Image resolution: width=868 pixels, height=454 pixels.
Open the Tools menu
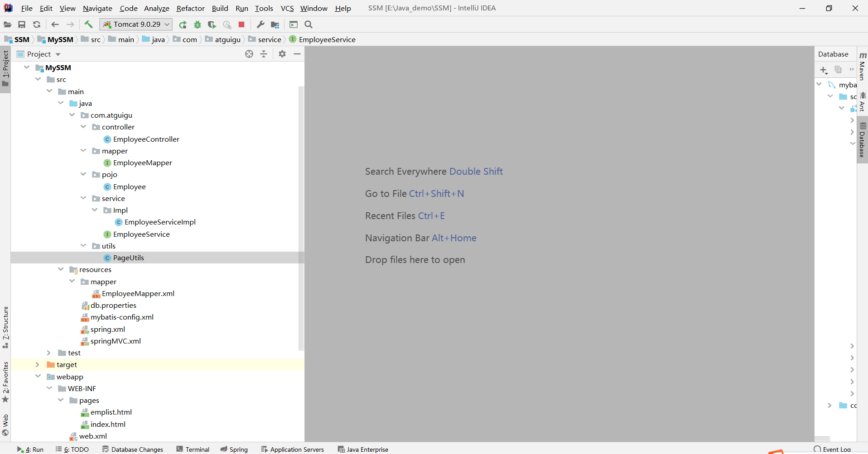pos(264,8)
